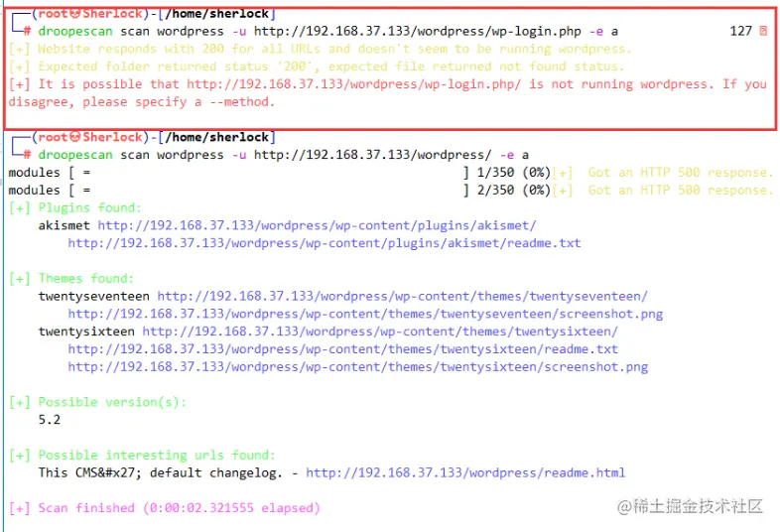Click the version value 5.2
The width and height of the screenshot is (780, 532).
coord(50,420)
